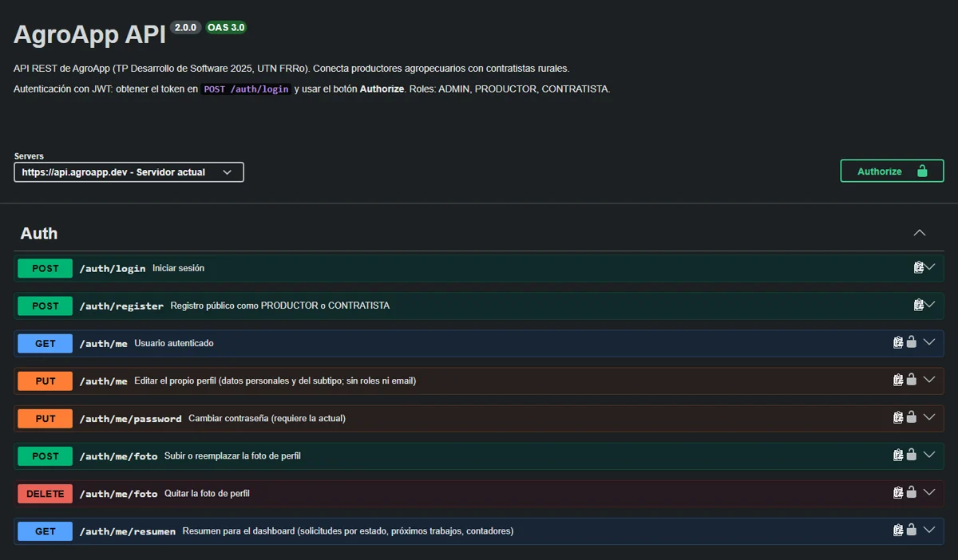Expand the GET /auth/me/resumen chevron

tap(929, 530)
